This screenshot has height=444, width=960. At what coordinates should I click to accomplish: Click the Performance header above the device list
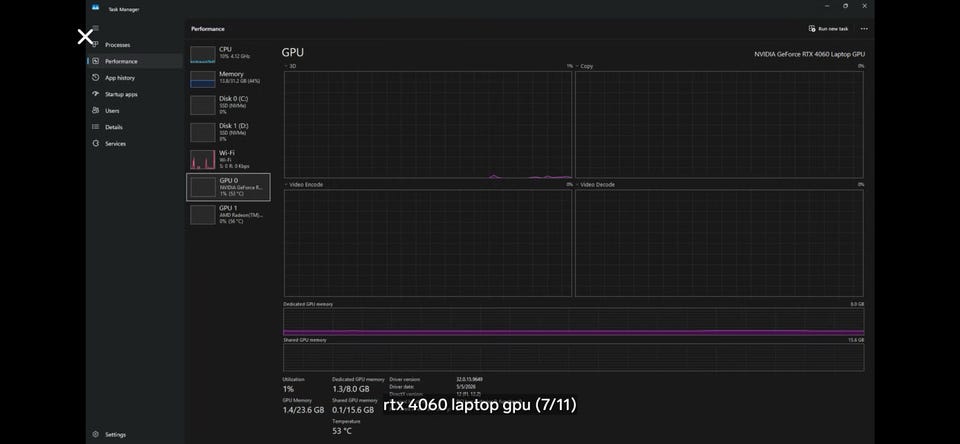tap(208, 29)
